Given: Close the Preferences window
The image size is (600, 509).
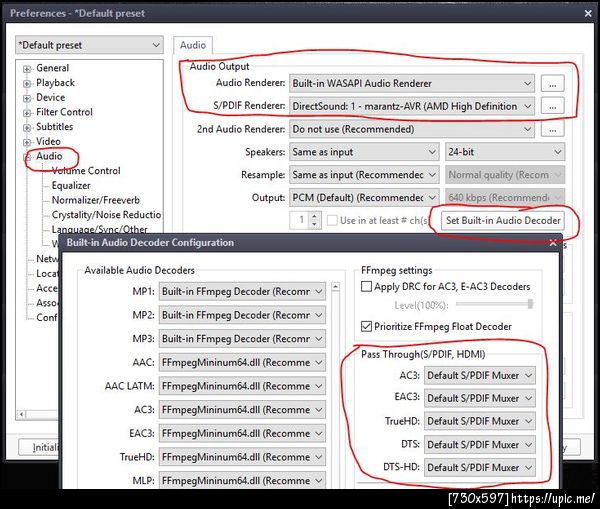Looking at the screenshot, I should [588, 13].
